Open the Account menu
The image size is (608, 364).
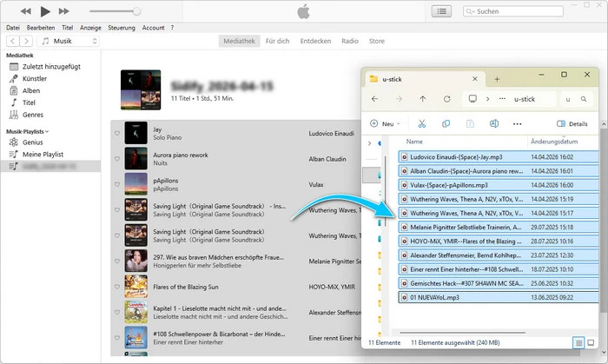coord(153,28)
